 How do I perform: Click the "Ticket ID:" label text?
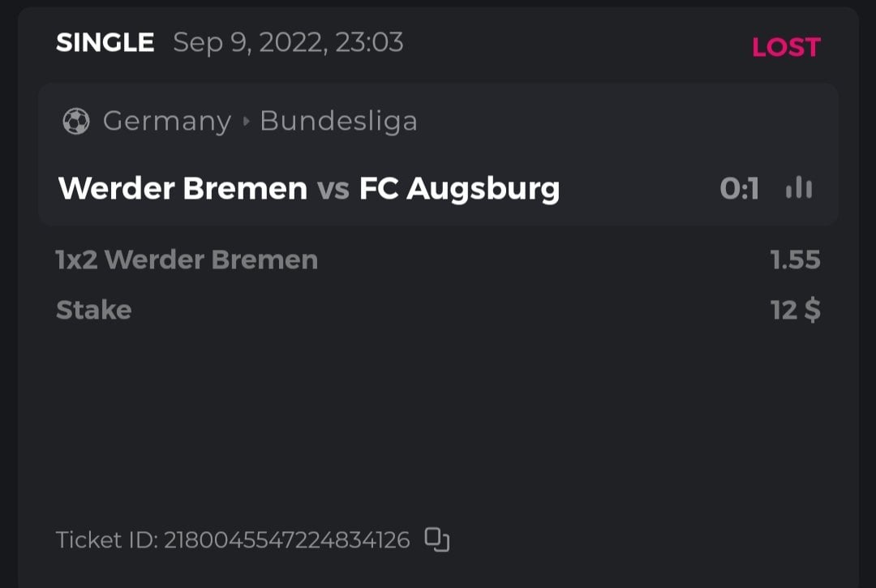click(x=106, y=540)
